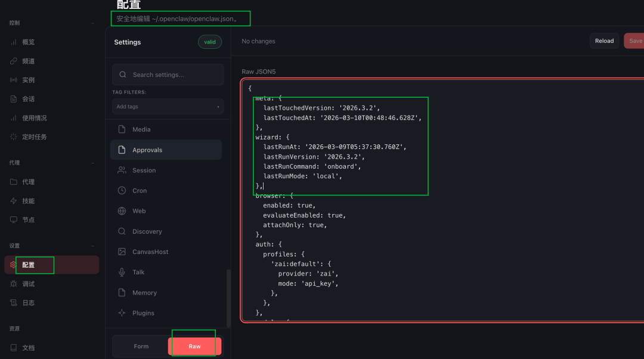Image resolution: width=644 pixels, height=359 pixels.
Task: Open the Media settings section
Action: [166, 129]
